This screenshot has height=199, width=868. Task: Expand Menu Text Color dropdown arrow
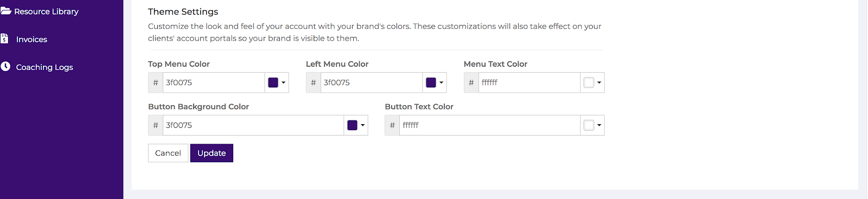[x=599, y=83]
